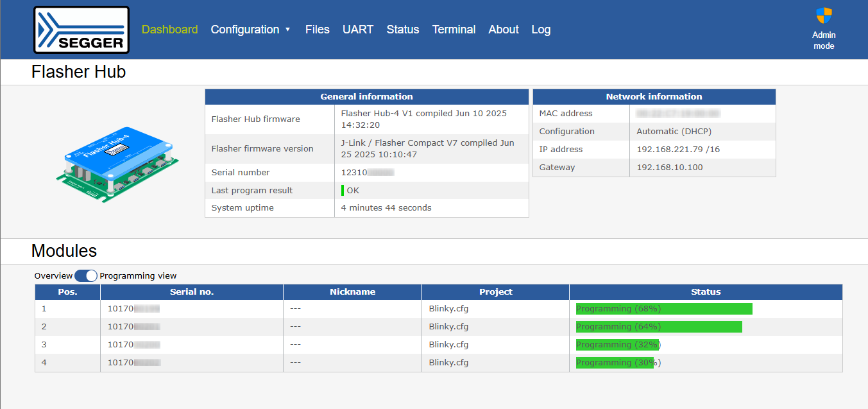The image size is (868, 409).
Task: Click the Pos. column header
Action: [x=67, y=292]
